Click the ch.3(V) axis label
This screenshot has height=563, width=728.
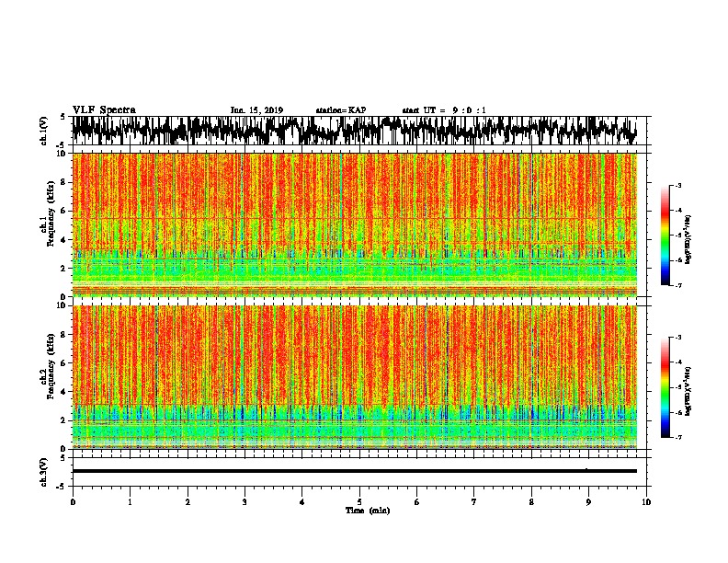point(44,472)
